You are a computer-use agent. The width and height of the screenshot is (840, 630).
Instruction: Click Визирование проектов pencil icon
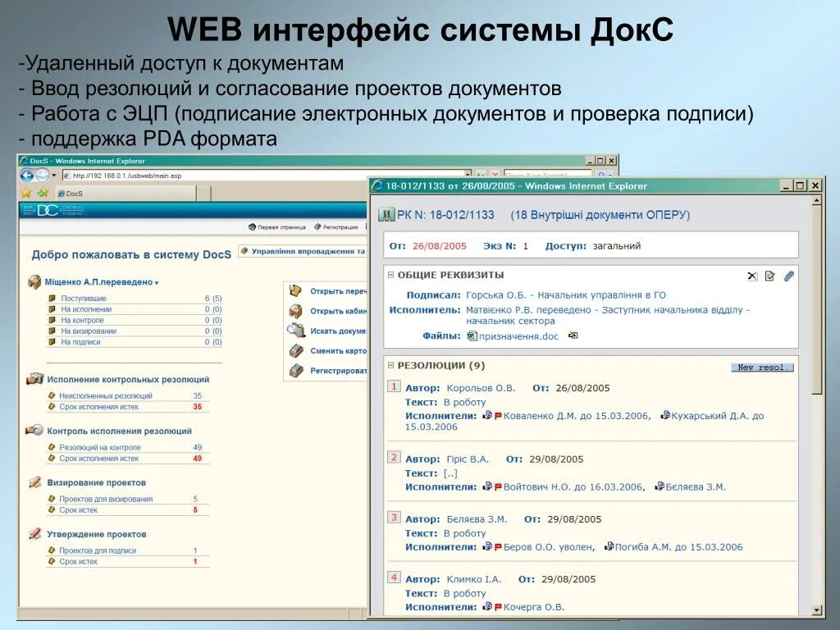point(34,482)
